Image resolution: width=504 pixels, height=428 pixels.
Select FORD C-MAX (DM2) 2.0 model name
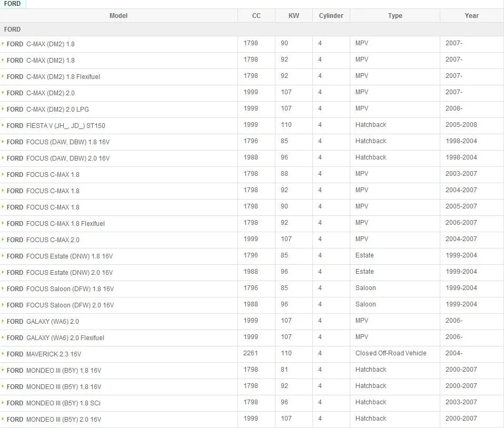point(41,93)
